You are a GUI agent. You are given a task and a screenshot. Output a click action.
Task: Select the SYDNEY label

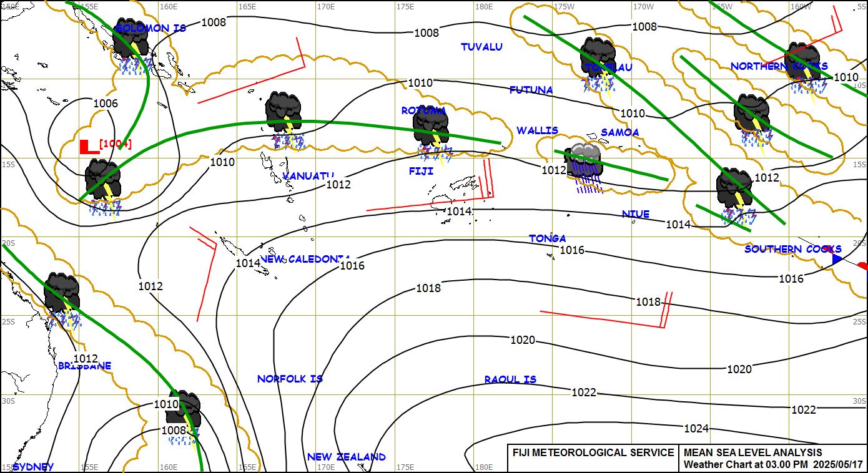click(33, 467)
